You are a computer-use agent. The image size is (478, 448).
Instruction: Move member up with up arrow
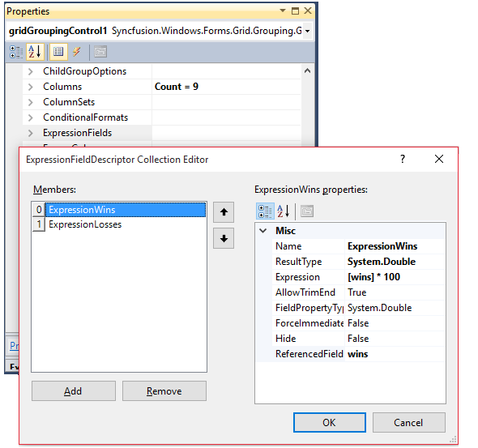224,212
